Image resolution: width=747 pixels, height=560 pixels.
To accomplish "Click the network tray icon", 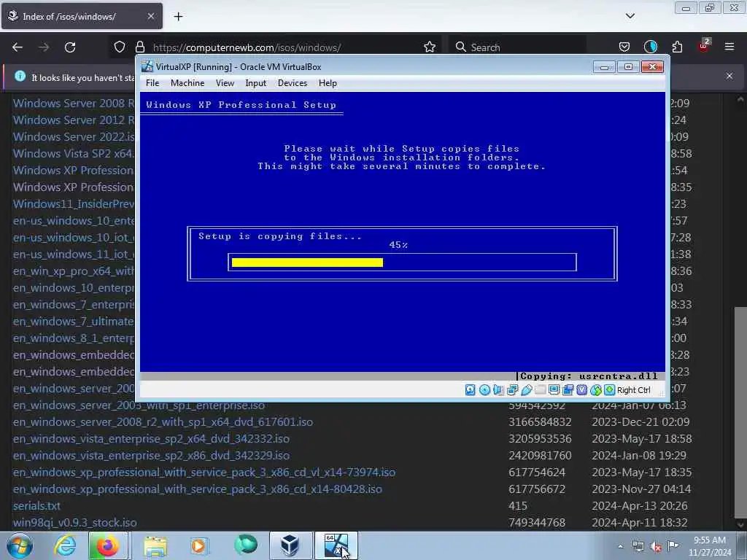I will point(638,547).
